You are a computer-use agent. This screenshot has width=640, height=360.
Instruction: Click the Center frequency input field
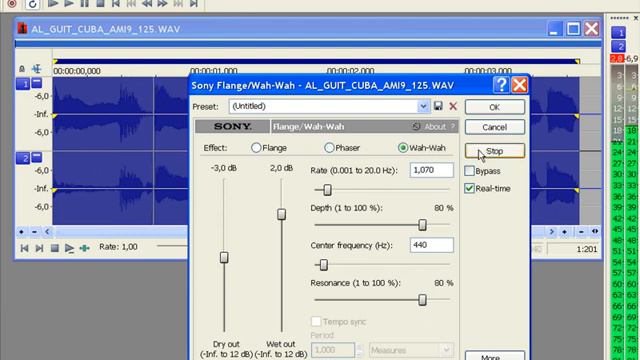click(431, 245)
